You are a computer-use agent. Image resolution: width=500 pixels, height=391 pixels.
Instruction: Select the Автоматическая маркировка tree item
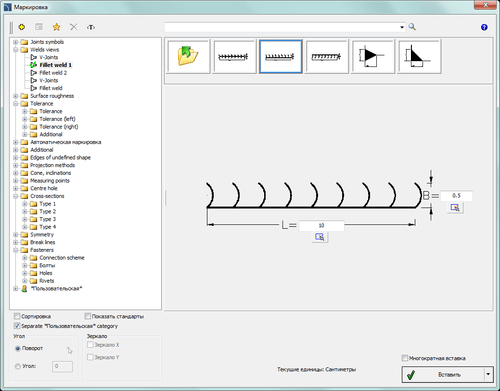click(65, 142)
